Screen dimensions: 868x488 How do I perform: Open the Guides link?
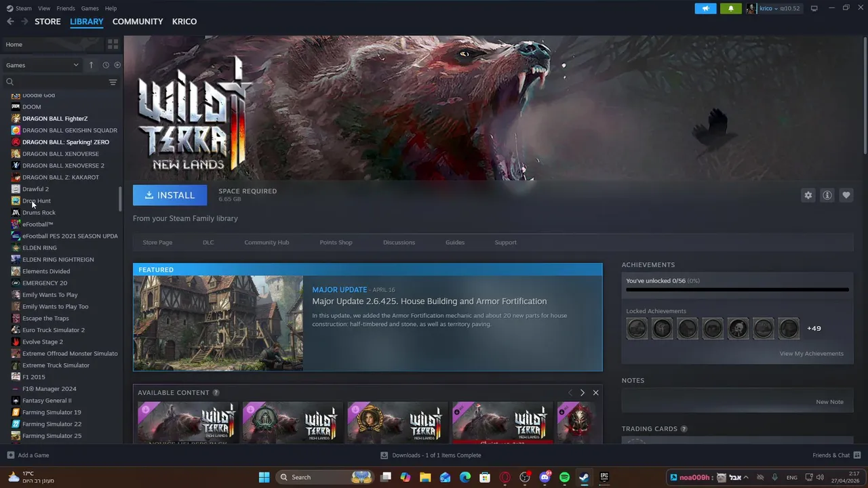point(455,242)
